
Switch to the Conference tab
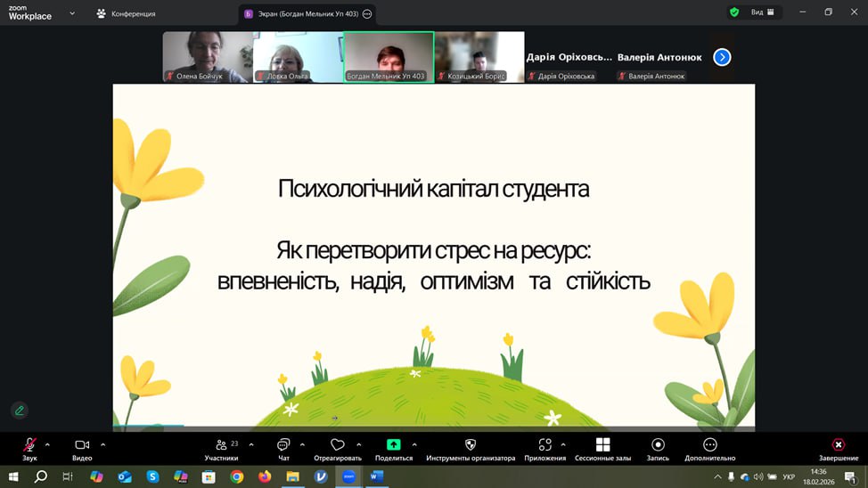tap(126, 13)
